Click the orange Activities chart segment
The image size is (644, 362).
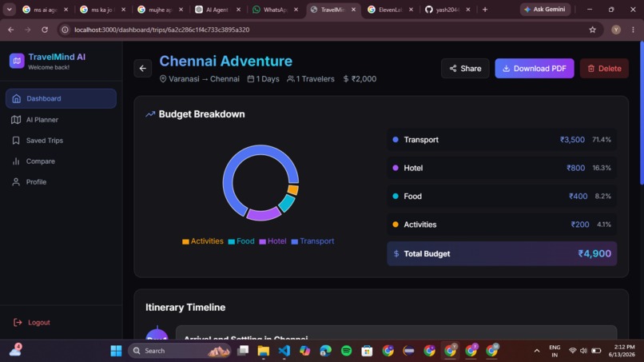click(293, 189)
